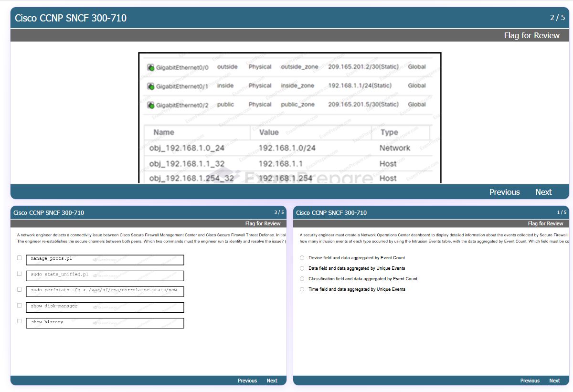Click Next in the 3/5 panel
573x392 pixels.
[272, 381]
